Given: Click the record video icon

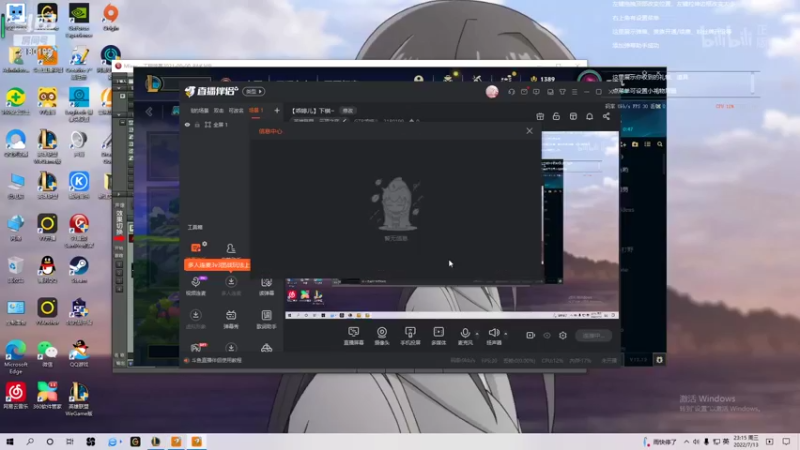Looking at the screenshot, I should pyautogui.click(x=531, y=335).
